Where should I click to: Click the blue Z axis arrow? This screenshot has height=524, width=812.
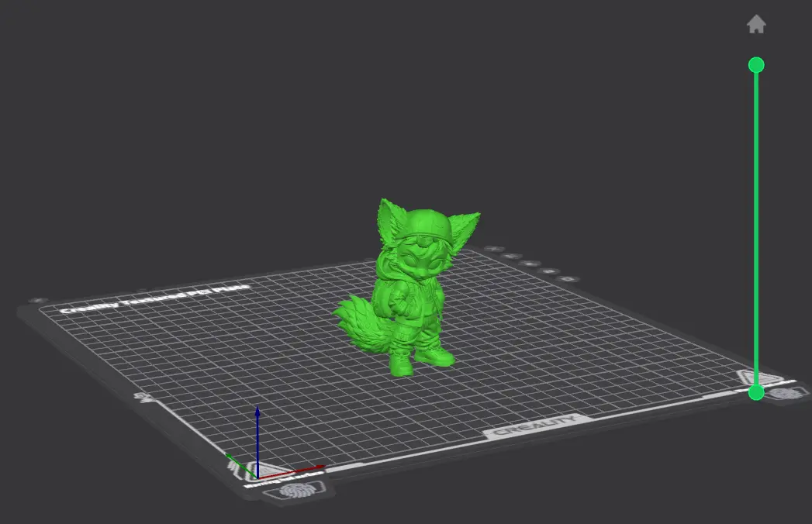click(x=257, y=442)
